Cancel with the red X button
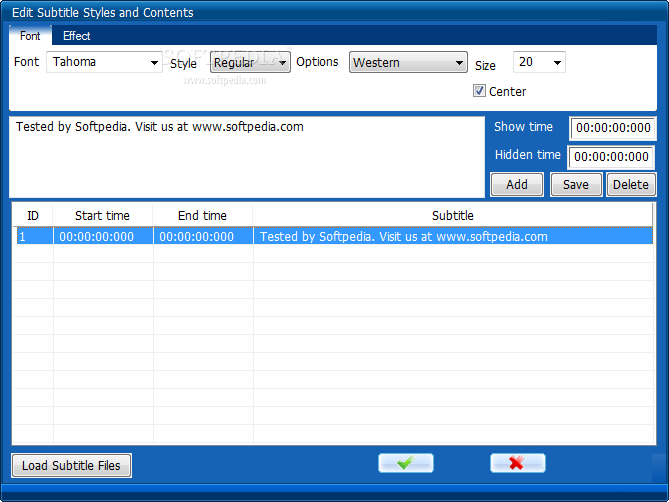 click(x=518, y=463)
